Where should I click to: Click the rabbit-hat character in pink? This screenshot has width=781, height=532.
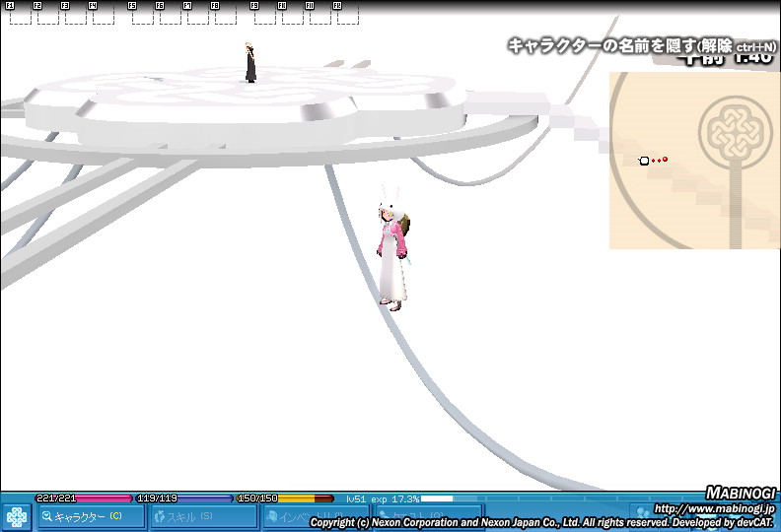391,256
